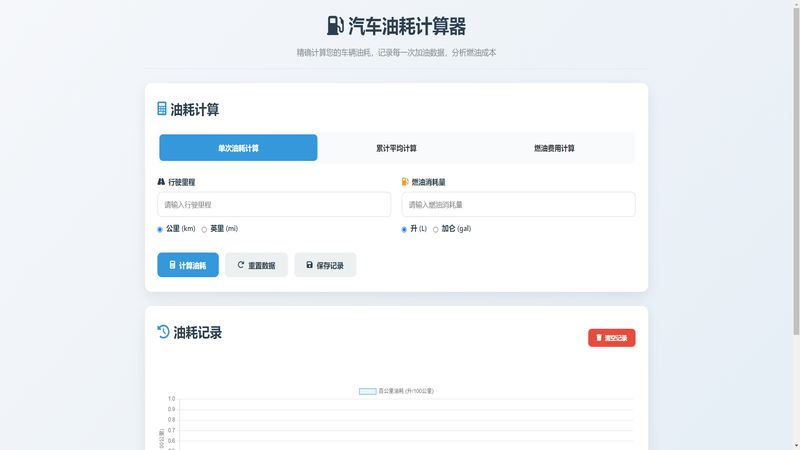Toggle the 百公里油耗 chart legend swatch
Viewport: 800px width, 450px height.
click(367, 391)
